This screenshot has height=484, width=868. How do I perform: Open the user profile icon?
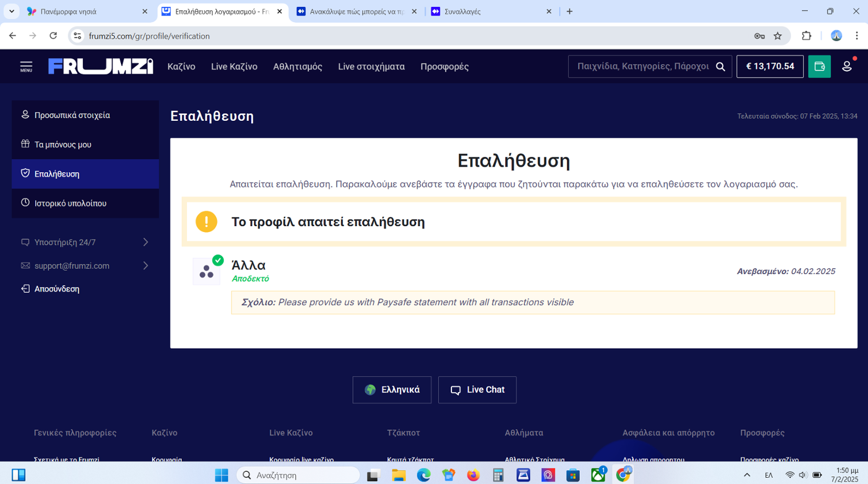[x=847, y=66]
